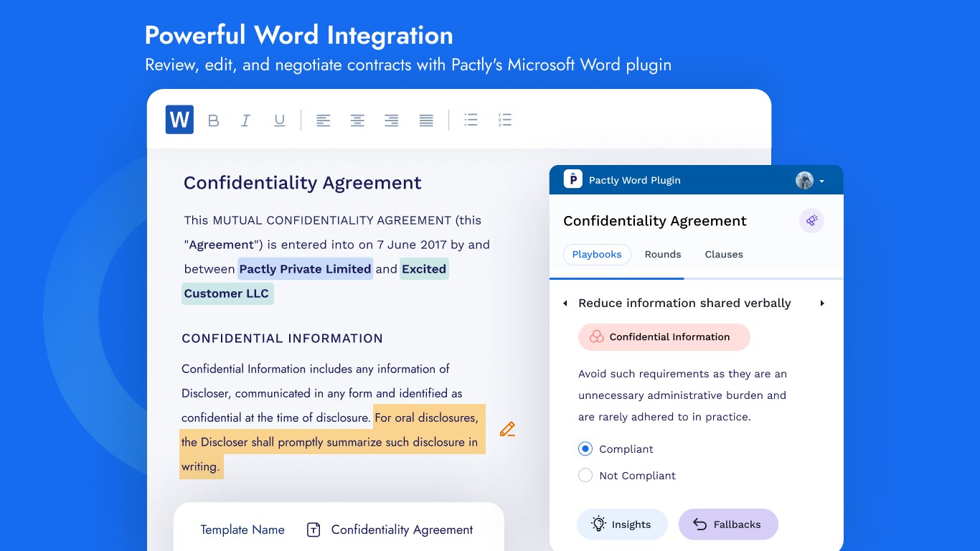Insert a bulleted list
980x551 pixels.
471,120
